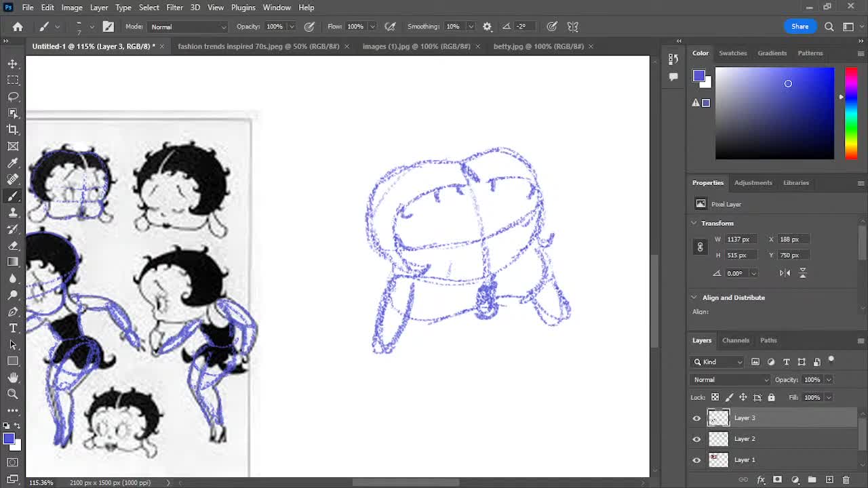This screenshot has width=868, height=488.
Task: Select the Object Selection tool
Action: pos(13,113)
